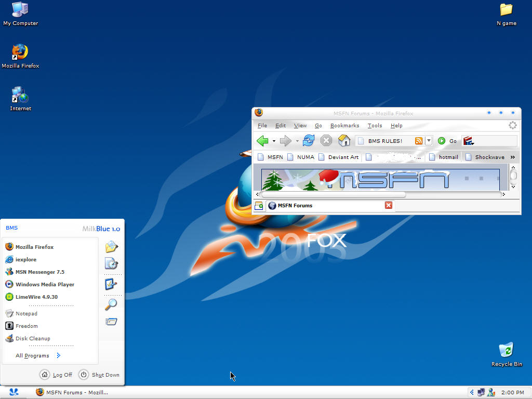Viewport: 532px width, 399px height.
Task: Open the Go menu in Firefox
Action: [x=318, y=126]
